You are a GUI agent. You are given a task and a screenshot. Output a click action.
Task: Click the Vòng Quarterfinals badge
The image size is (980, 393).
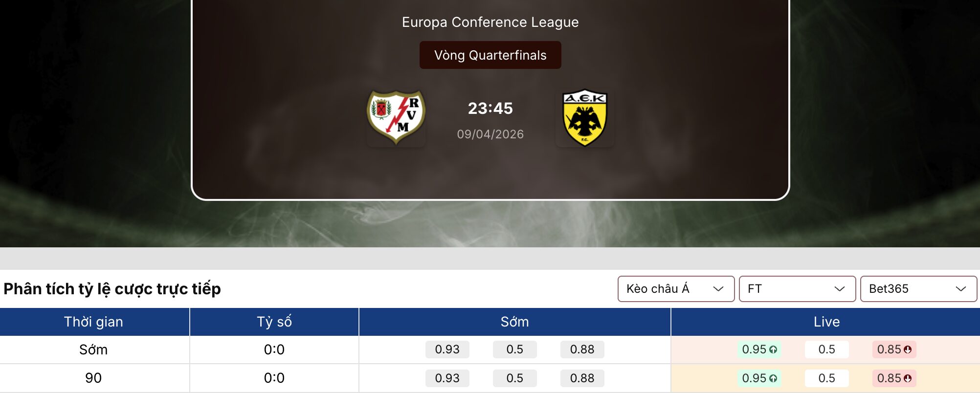(x=490, y=55)
